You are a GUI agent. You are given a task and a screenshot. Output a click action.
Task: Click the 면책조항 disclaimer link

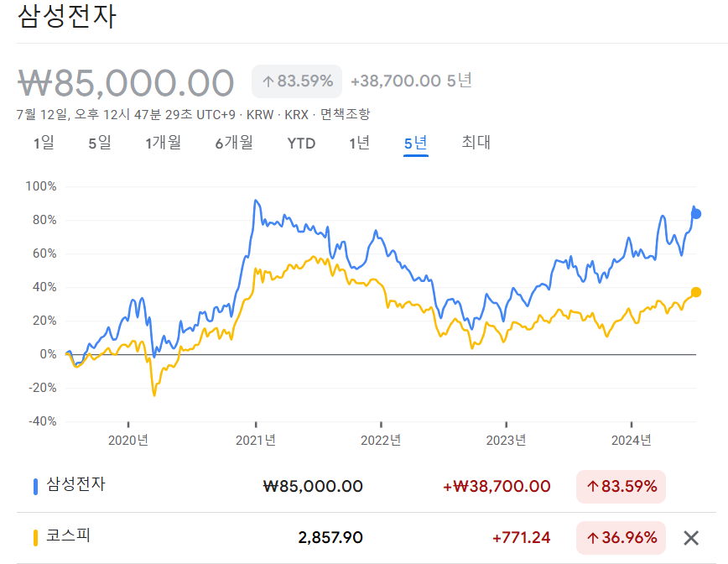[345, 114]
